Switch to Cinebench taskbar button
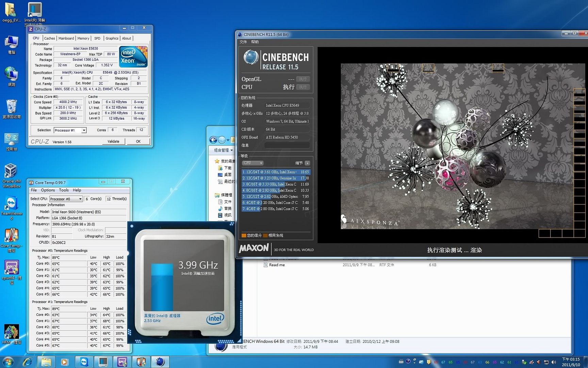The image size is (588, 368). (160, 362)
